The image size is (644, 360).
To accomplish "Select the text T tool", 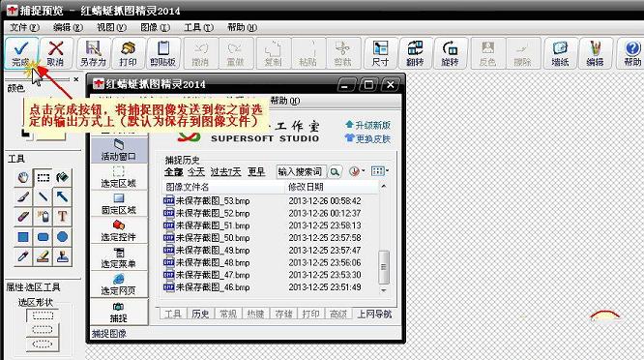I will (63, 217).
